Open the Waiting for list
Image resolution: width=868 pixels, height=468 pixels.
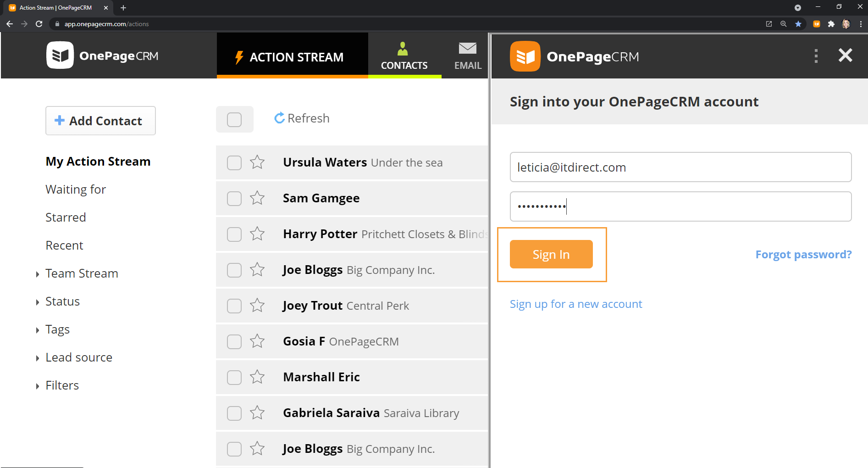pyautogui.click(x=76, y=189)
